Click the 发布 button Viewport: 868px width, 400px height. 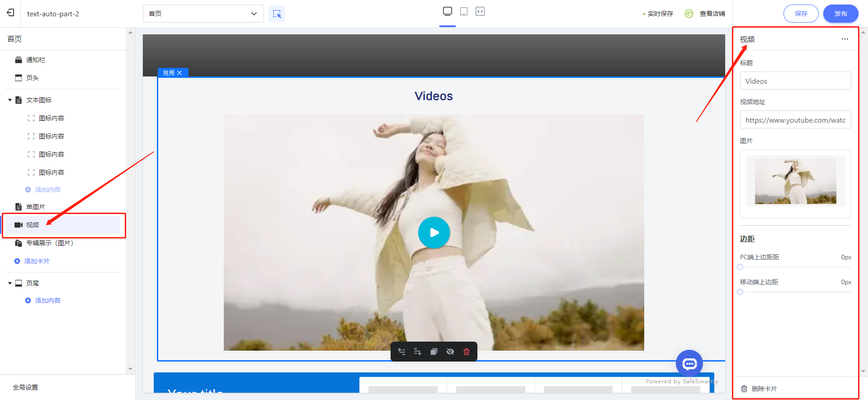pos(841,14)
